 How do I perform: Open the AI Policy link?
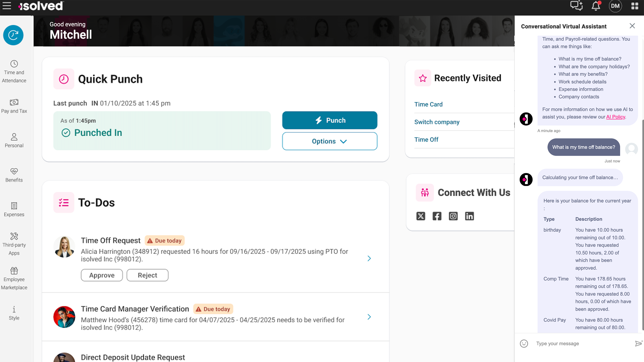point(615,117)
